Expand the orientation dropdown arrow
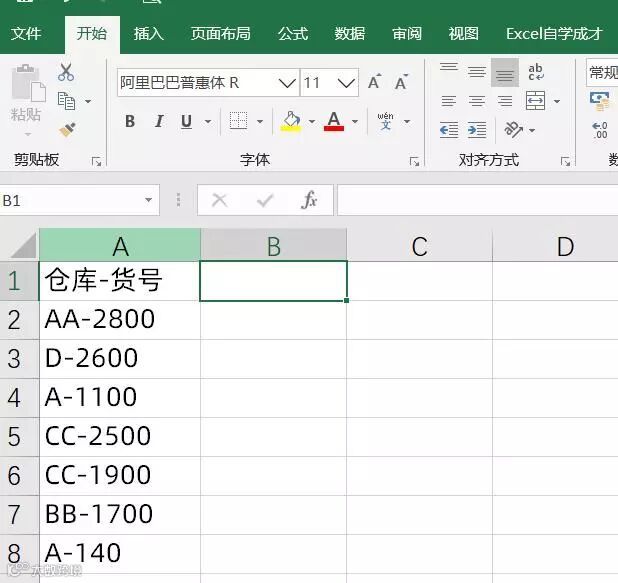The image size is (618, 583). point(532,130)
